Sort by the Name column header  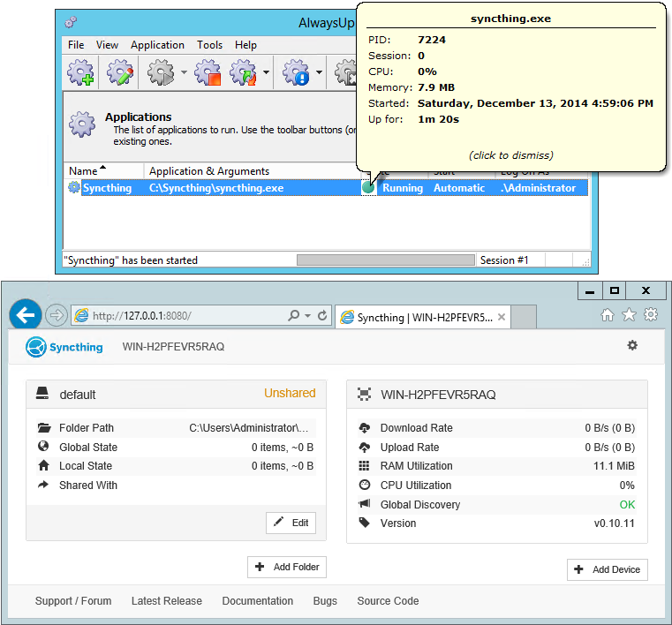click(x=102, y=171)
